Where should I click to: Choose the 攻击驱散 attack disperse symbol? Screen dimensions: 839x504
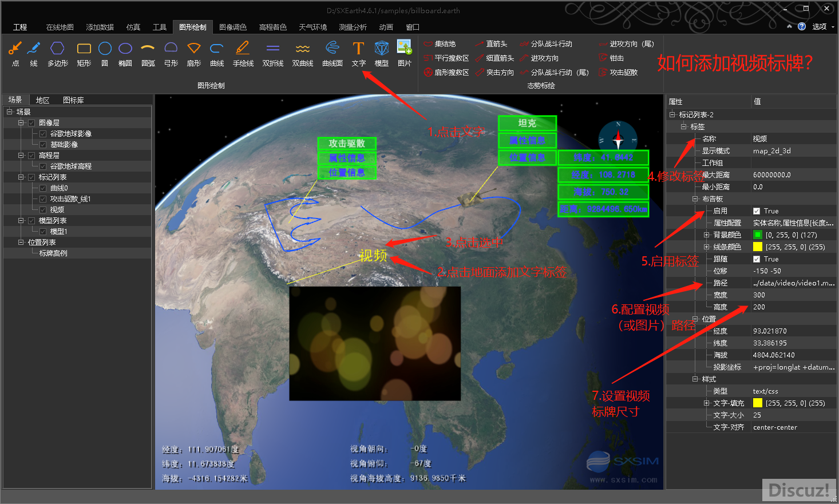click(x=618, y=73)
